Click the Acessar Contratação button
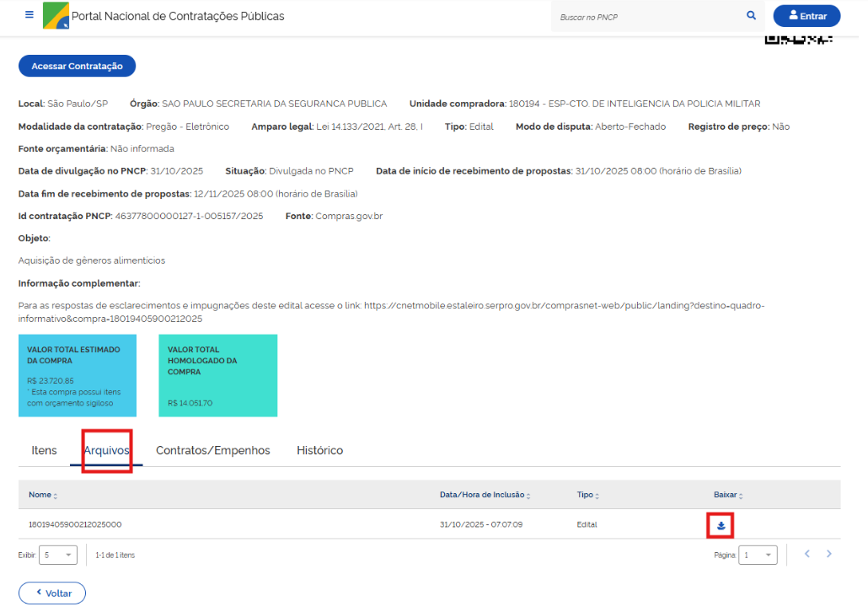Image resolution: width=868 pixels, height=612 pixels. click(77, 66)
